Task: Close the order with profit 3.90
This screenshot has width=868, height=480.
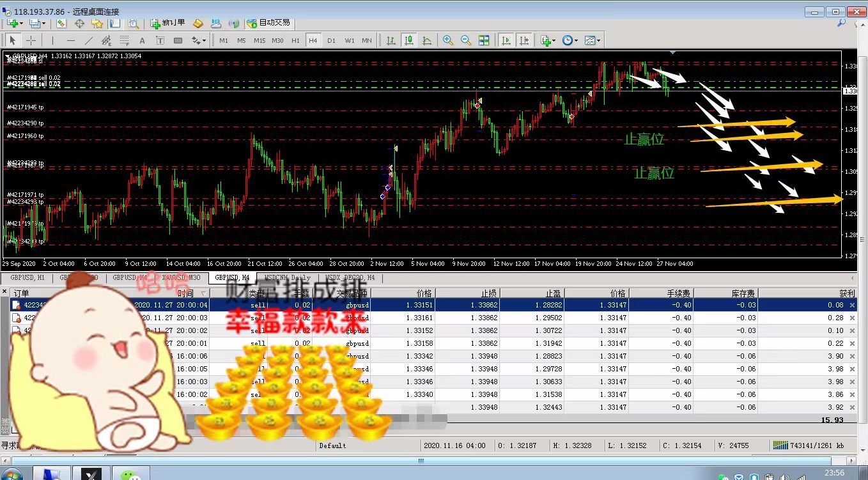Action: coord(852,356)
